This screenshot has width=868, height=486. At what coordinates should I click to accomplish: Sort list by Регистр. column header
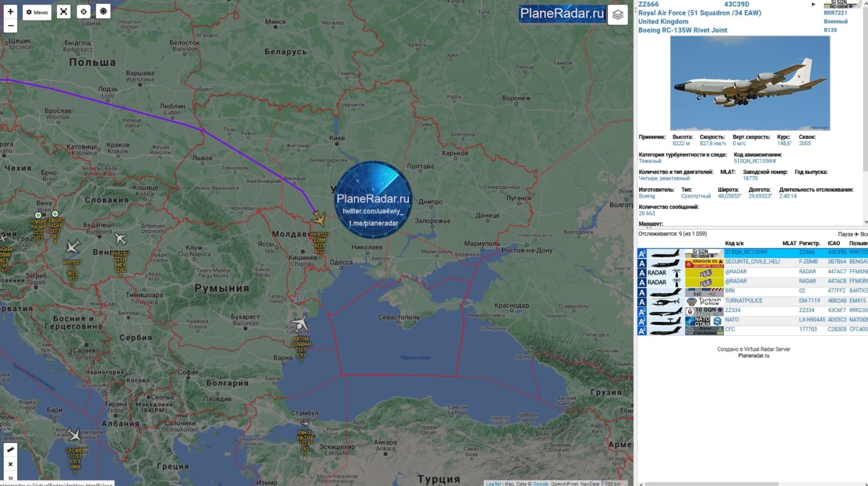coord(809,243)
